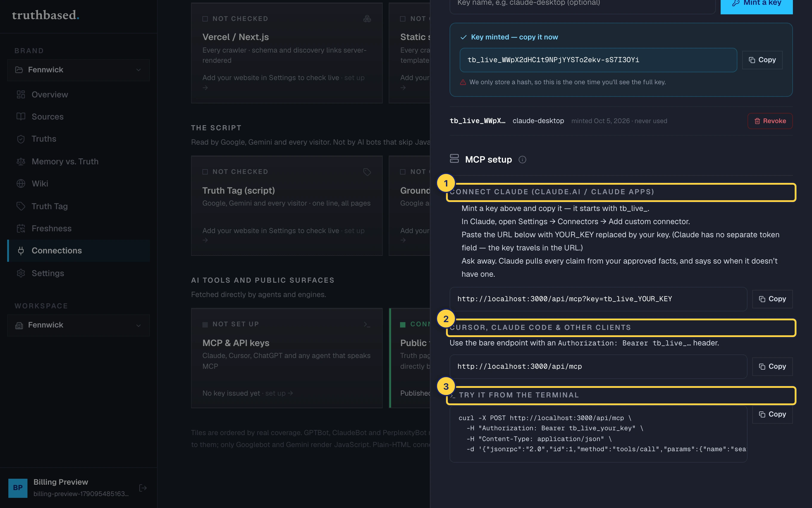The width and height of the screenshot is (812, 508).
Task: Click the Truth Tag sidebar icon
Action: click(x=21, y=206)
